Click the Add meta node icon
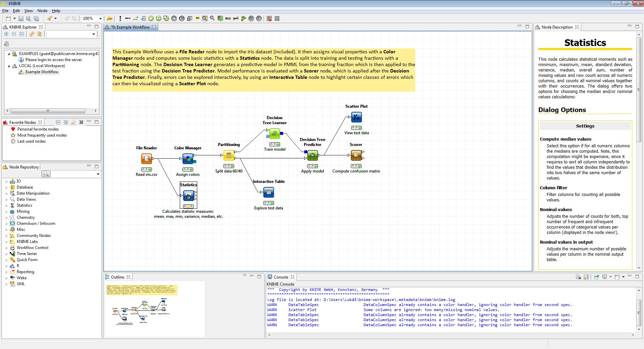Screen dimensions: 644x349 [220, 18]
